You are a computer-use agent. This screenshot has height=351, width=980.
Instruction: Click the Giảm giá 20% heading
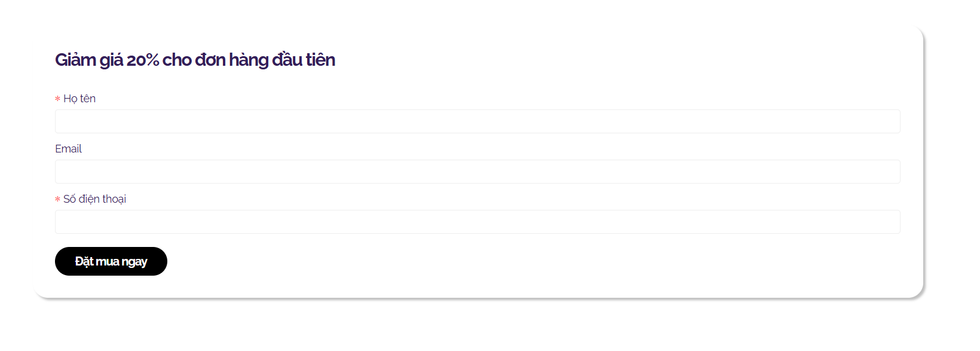195,60
